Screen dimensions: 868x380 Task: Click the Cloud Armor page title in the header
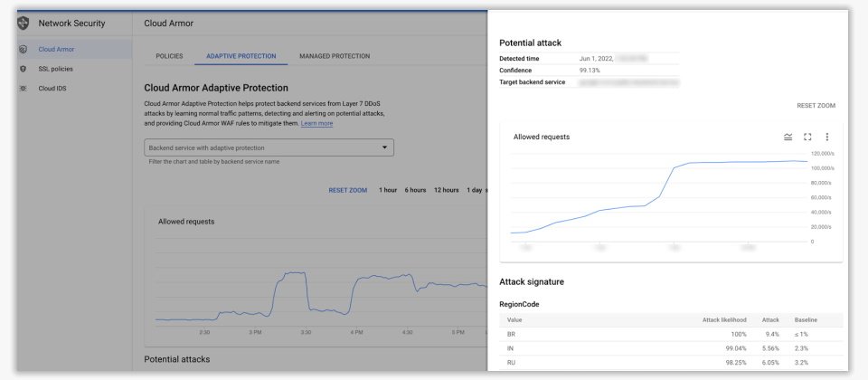pyautogui.click(x=169, y=24)
